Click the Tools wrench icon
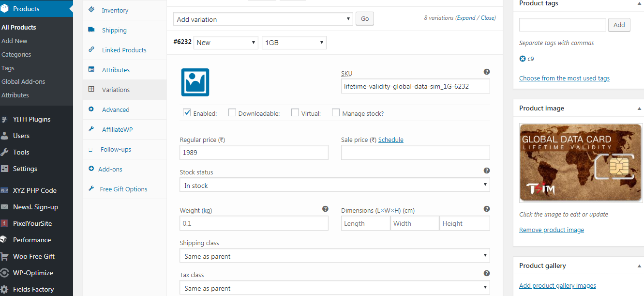This screenshot has height=296, width=644. [x=5, y=152]
